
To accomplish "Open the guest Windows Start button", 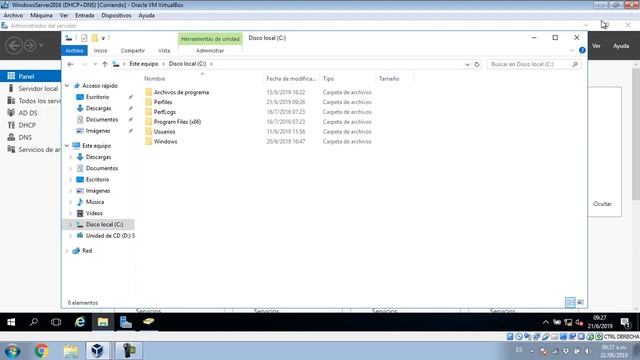I will click(11, 322).
